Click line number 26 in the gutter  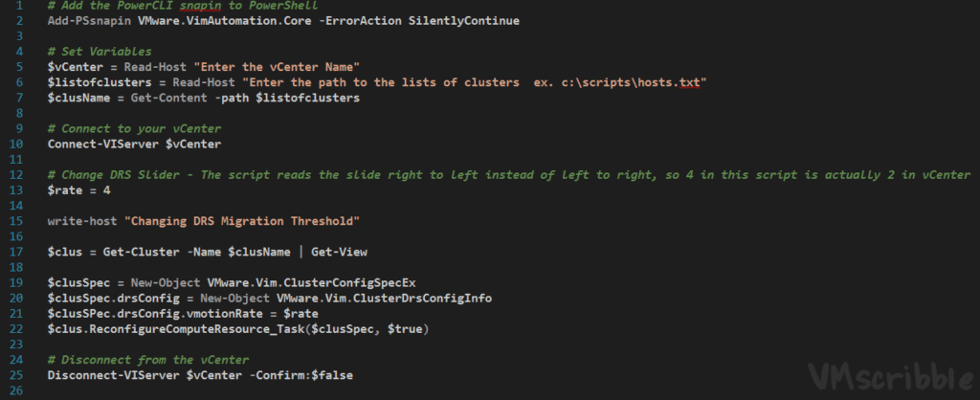18,390
